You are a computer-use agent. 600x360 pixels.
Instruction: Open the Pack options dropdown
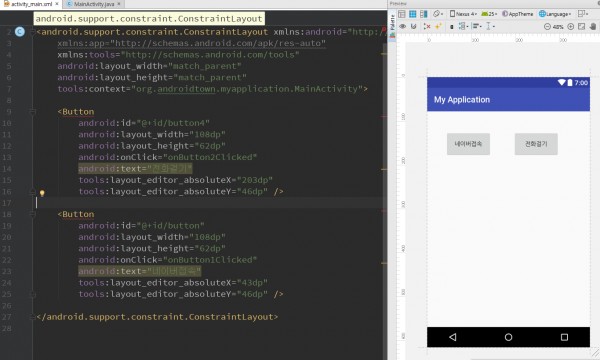pos(463,26)
